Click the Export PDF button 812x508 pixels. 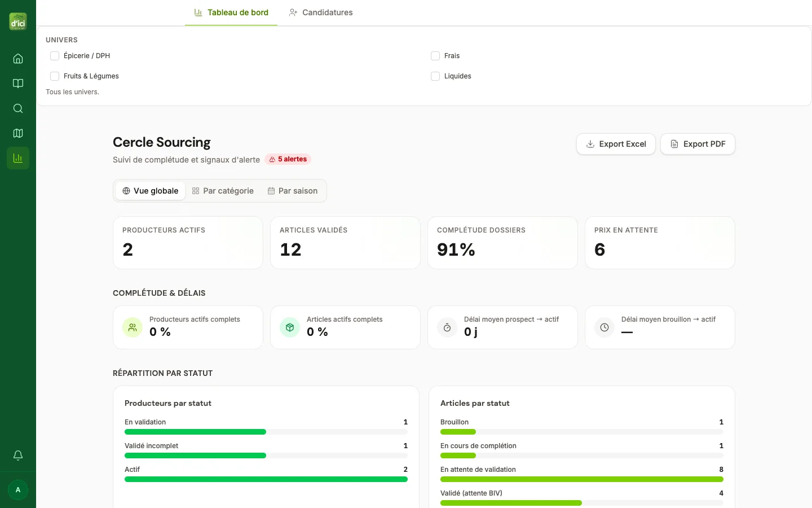point(698,144)
